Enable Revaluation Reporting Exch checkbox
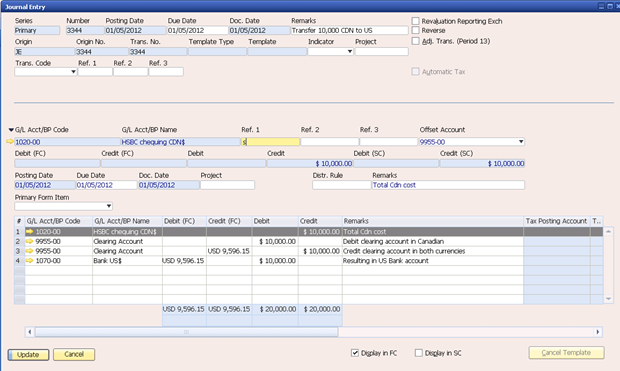Screen dimensions: 620x371 pos(415,21)
